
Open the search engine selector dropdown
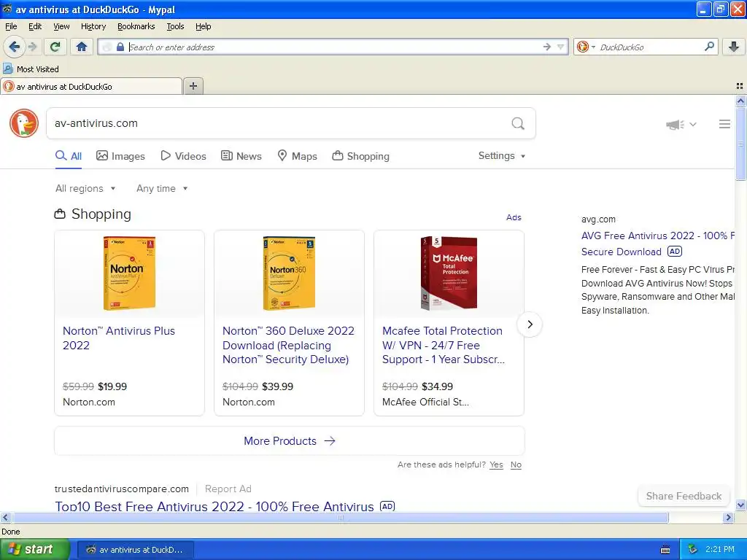coord(586,47)
